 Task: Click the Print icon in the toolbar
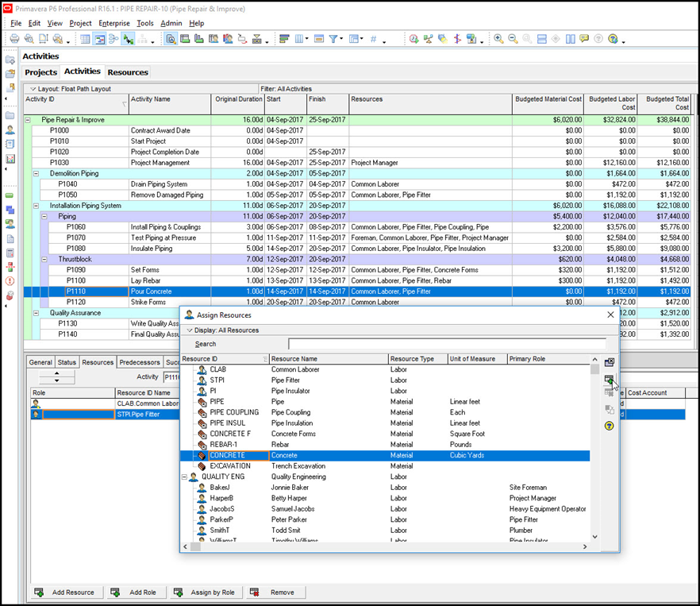tap(15, 39)
